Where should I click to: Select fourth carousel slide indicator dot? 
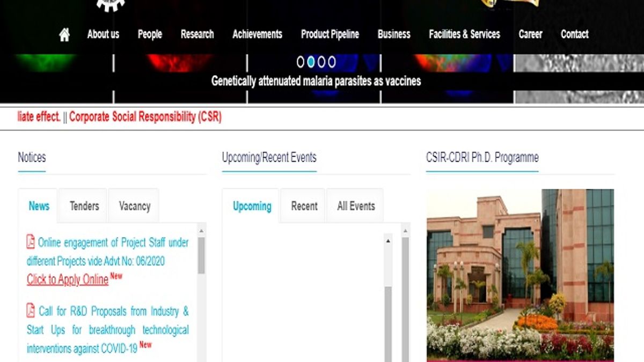332,62
